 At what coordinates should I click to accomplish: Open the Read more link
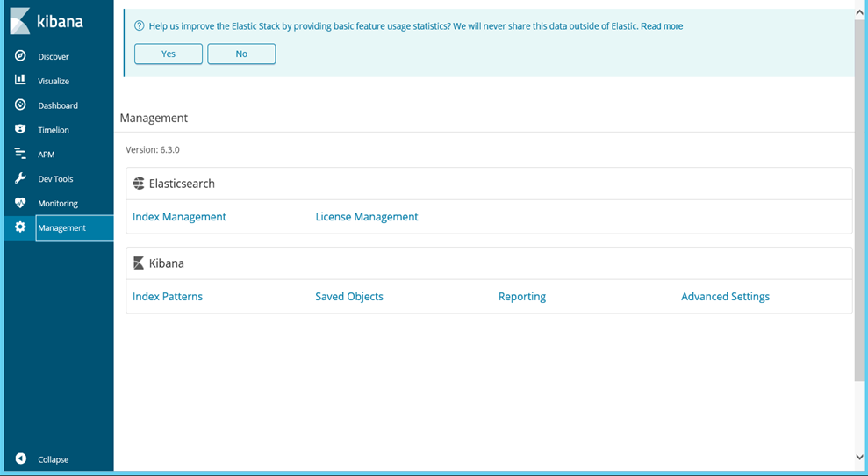click(662, 26)
